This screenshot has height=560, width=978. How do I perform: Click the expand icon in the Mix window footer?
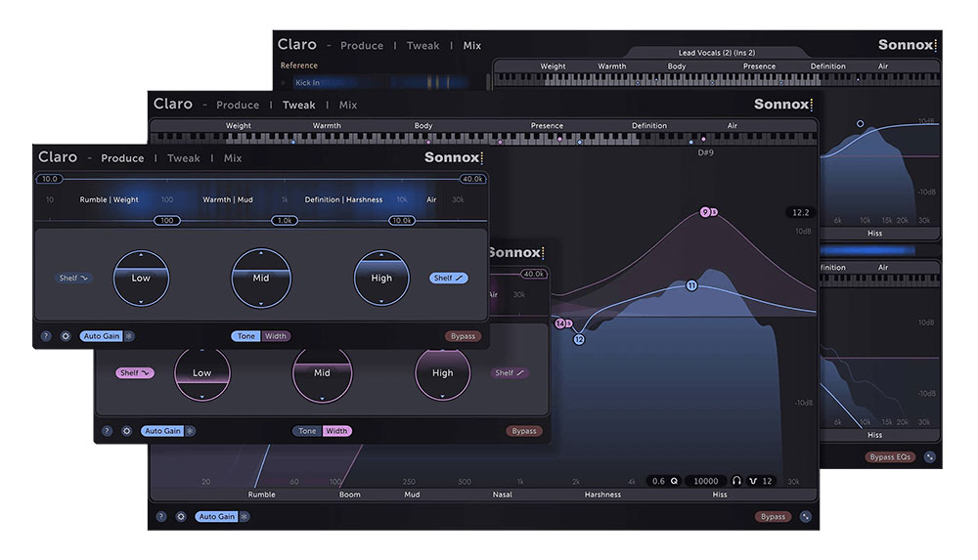pos(929,457)
